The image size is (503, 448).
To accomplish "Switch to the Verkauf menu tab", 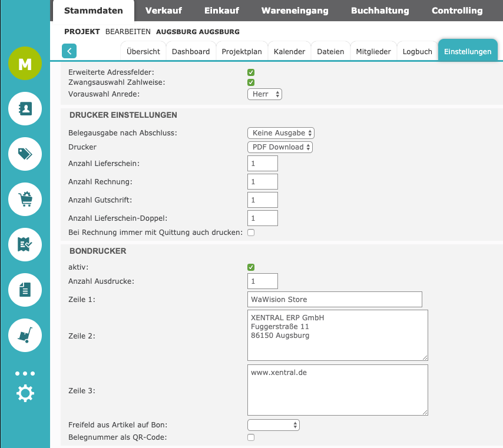I will 163,11.
